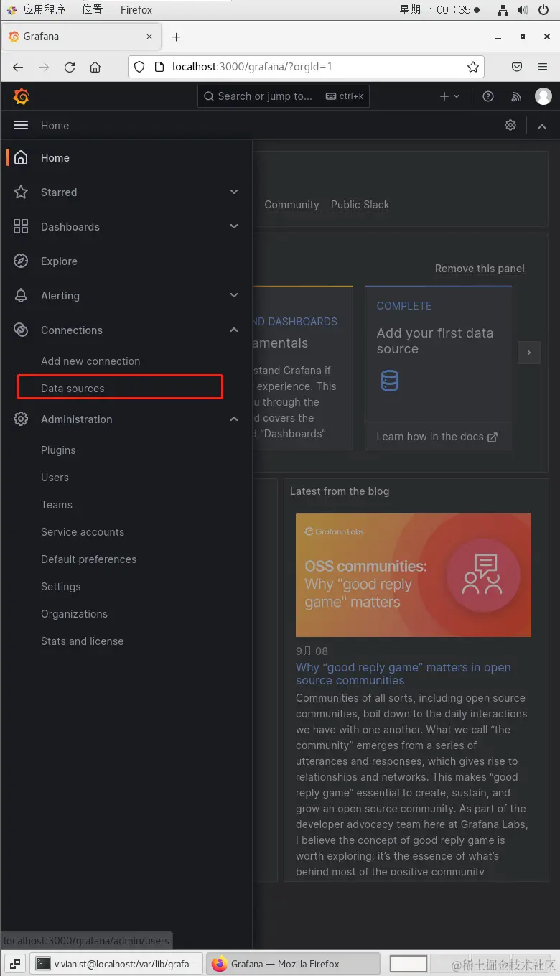Click the OSS communities blog image
This screenshot has width=560, height=976.
(x=414, y=575)
